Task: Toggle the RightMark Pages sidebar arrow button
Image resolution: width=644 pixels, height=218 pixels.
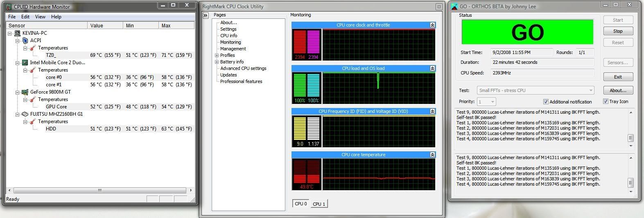Action: coord(206,15)
